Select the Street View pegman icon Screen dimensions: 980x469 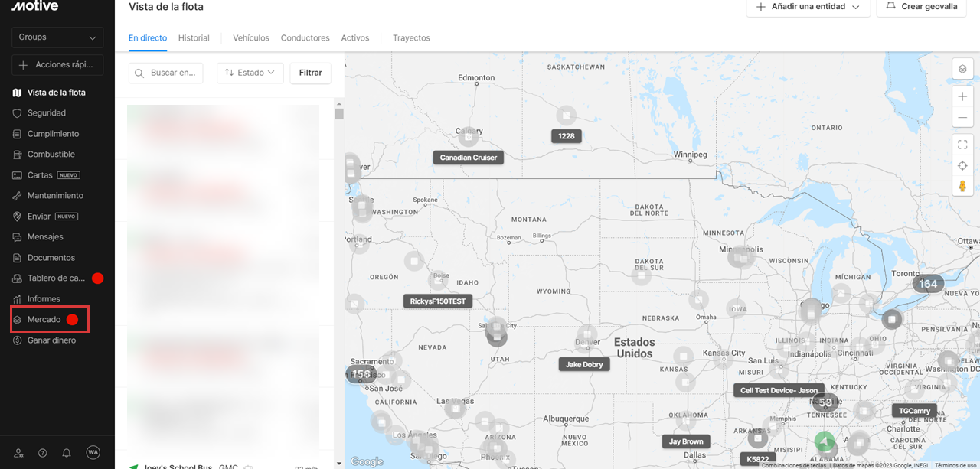point(962,187)
